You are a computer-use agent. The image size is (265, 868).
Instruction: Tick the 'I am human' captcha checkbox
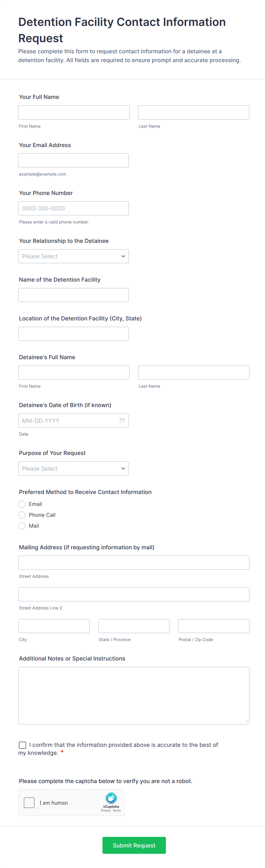29,803
